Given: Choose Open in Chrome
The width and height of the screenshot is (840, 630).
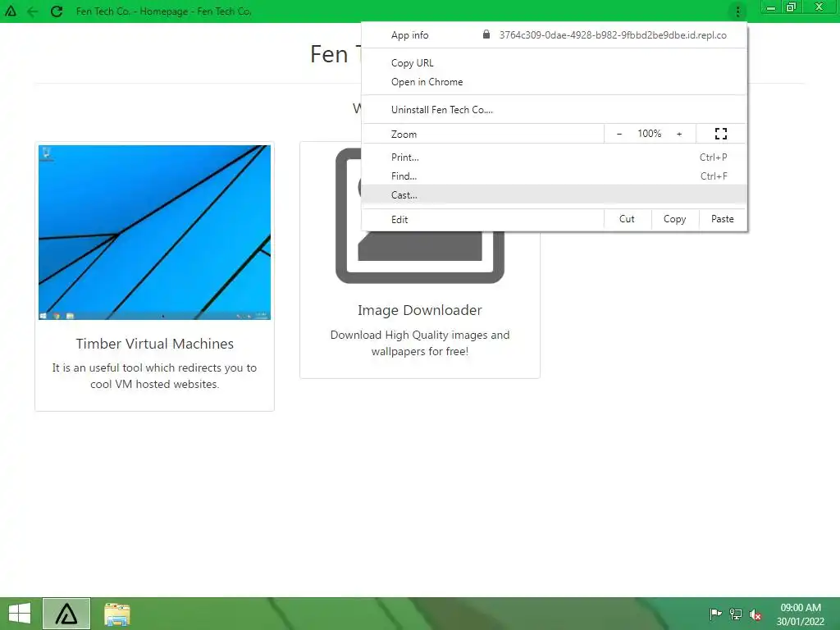Looking at the screenshot, I should click(554, 82).
